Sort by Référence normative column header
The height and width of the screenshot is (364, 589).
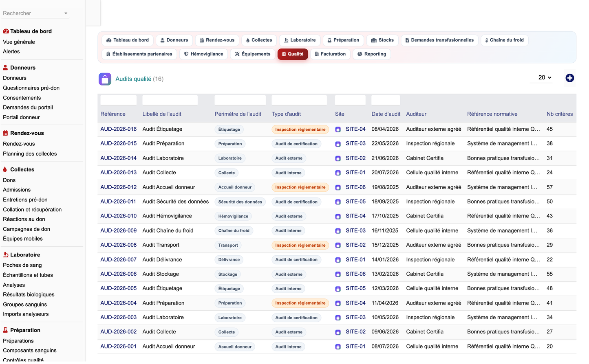point(492,114)
